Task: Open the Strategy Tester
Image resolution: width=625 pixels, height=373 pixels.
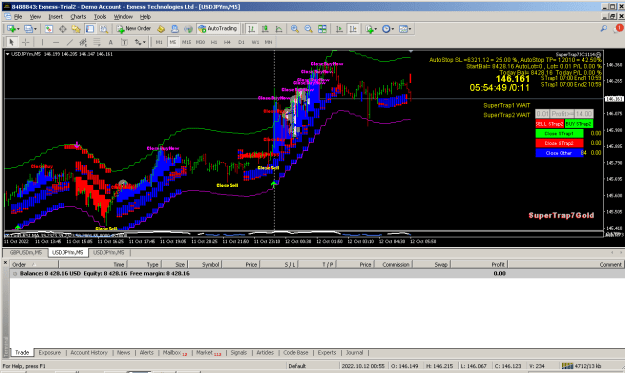Action: point(104,29)
